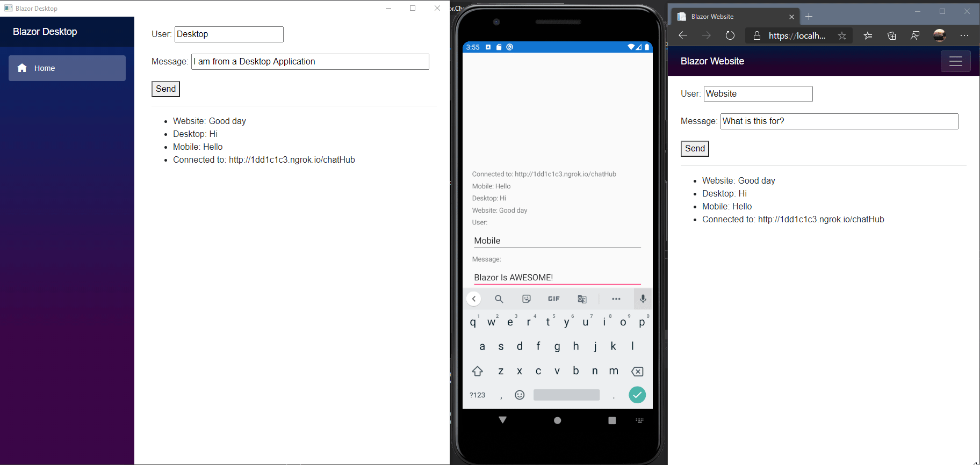Select 'Connected to' line on Website page
Viewport: 980px width, 465px height.
point(793,220)
